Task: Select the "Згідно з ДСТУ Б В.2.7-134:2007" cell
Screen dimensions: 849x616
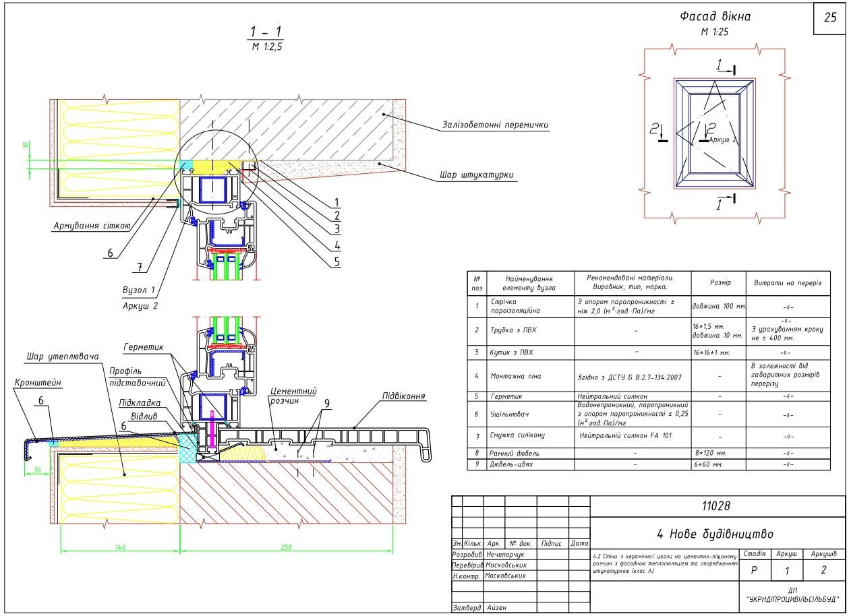Action: [x=633, y=375]
